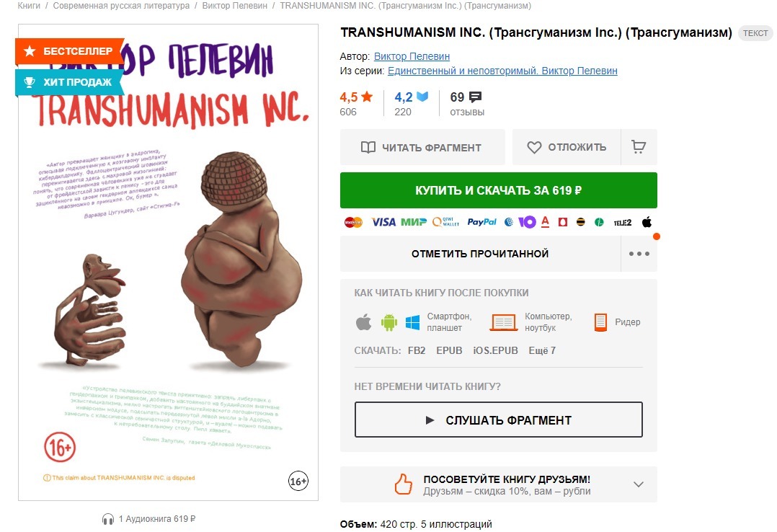Click the Android platform icon
Viewport: 777px width, 532px height.
[389, 322]
